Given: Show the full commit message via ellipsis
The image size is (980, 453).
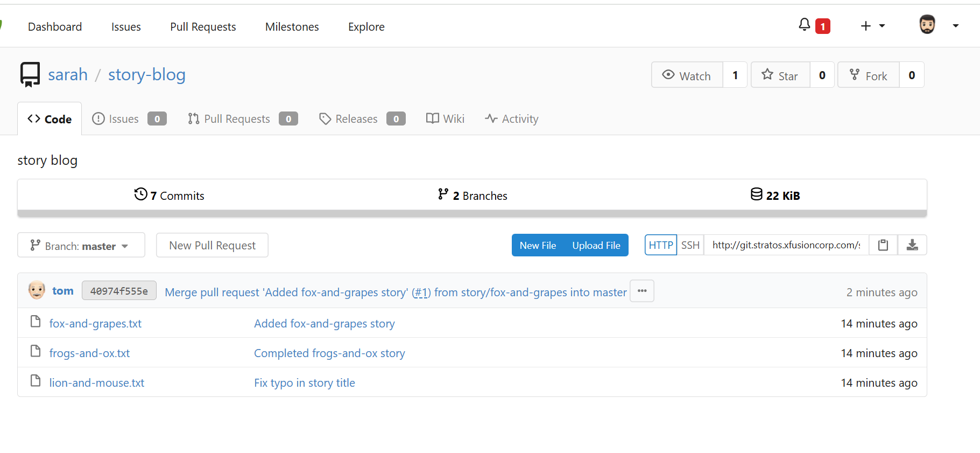Looking at the screenshot, I should (x=642, y=291).
